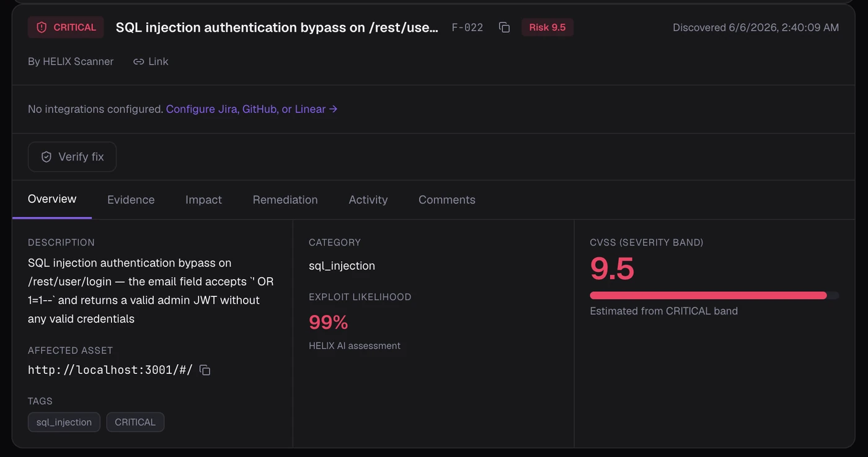Go to the Remediation tab
The height and width of the screenshot is (457, 868).
(x=285, y=200)
